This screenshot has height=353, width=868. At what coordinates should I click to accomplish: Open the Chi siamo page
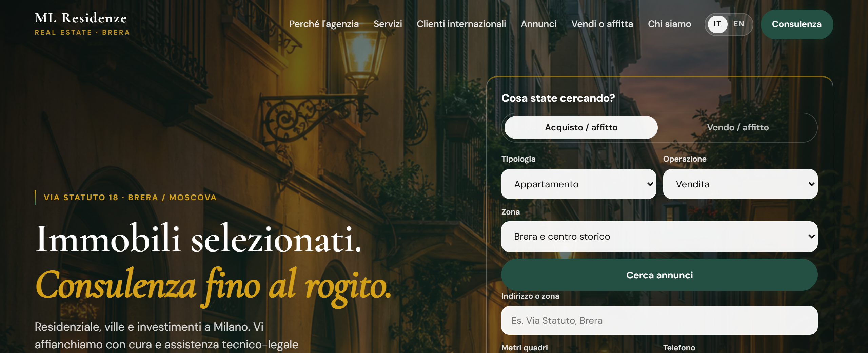(x=669, y=24)
